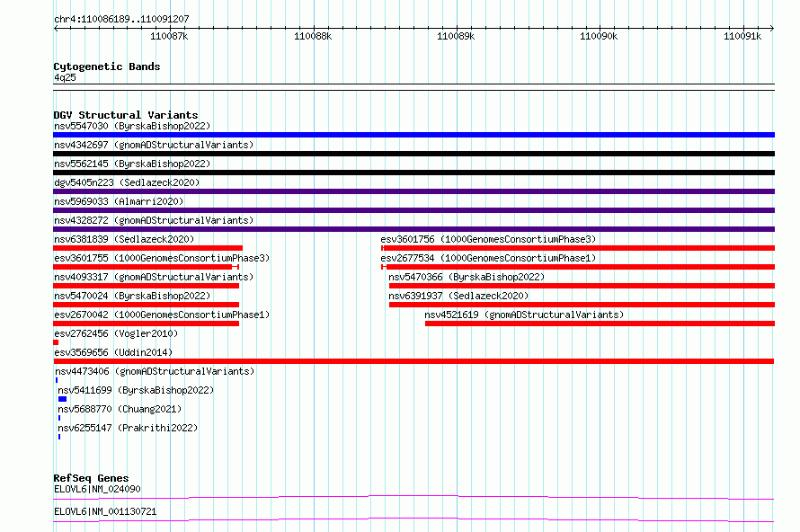
Task: Click variant label nsv4093317 (gnomADStructuralVariants)
Action: (154, 277)
